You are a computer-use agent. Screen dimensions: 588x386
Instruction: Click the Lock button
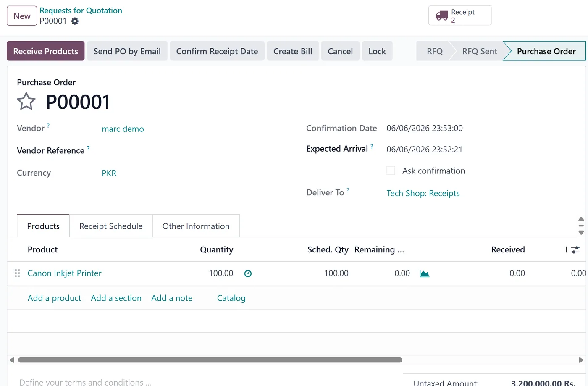(x=377, y=51)
